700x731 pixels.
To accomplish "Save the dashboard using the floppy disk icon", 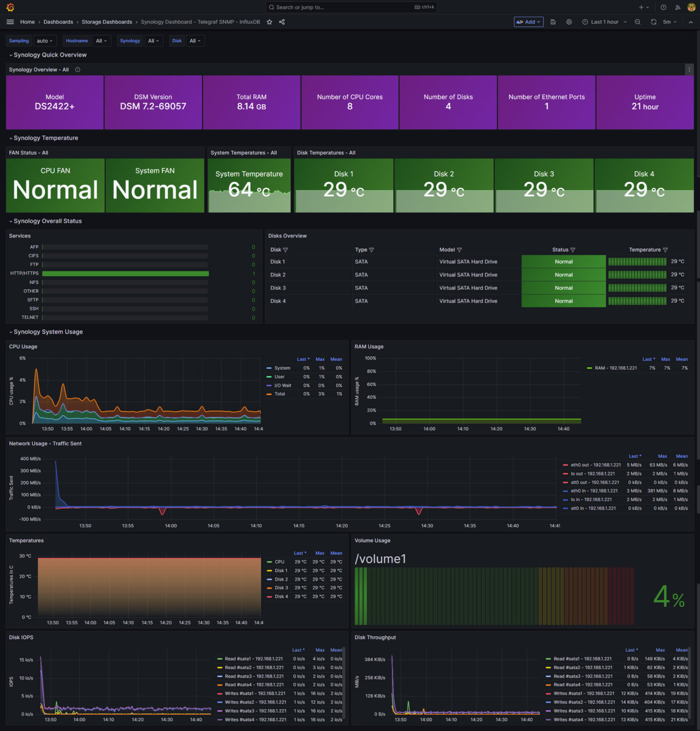I will [553, 22].
